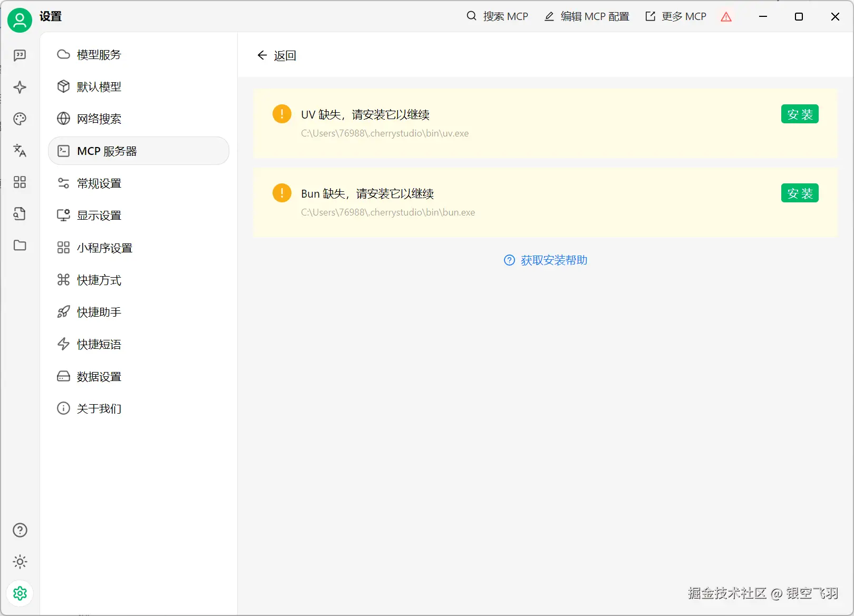The height and width of the screenshot is (616, 854).
Task: Select 常规设置 settings menu
Action: click(139, 183)
